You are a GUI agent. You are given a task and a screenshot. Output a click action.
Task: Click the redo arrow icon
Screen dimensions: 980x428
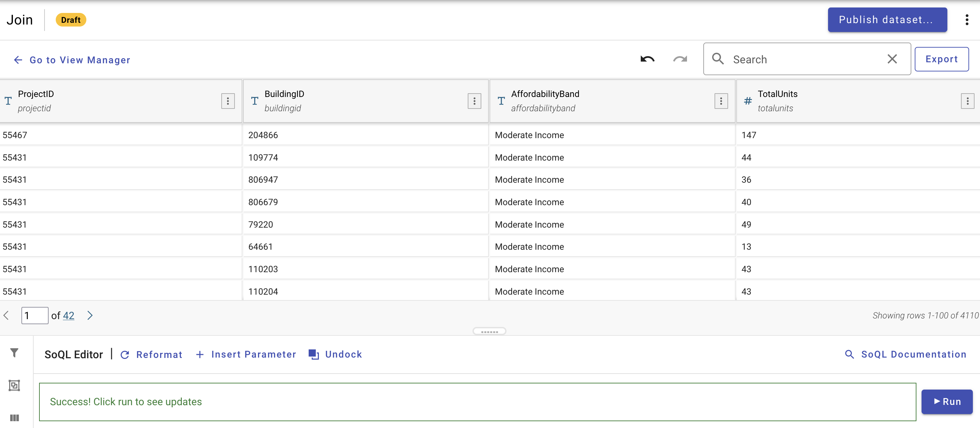pos(680,60)
